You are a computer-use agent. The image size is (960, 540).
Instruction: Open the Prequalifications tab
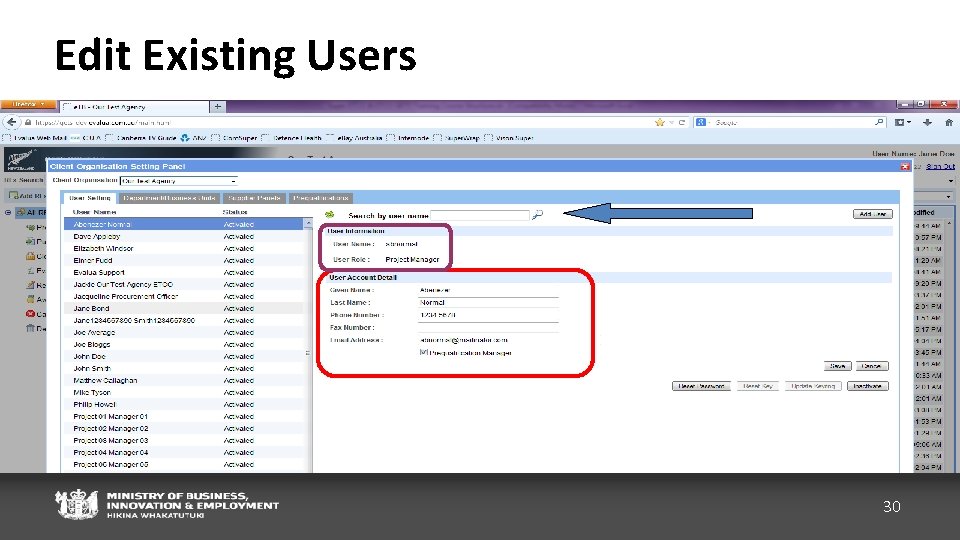(321, 198)
